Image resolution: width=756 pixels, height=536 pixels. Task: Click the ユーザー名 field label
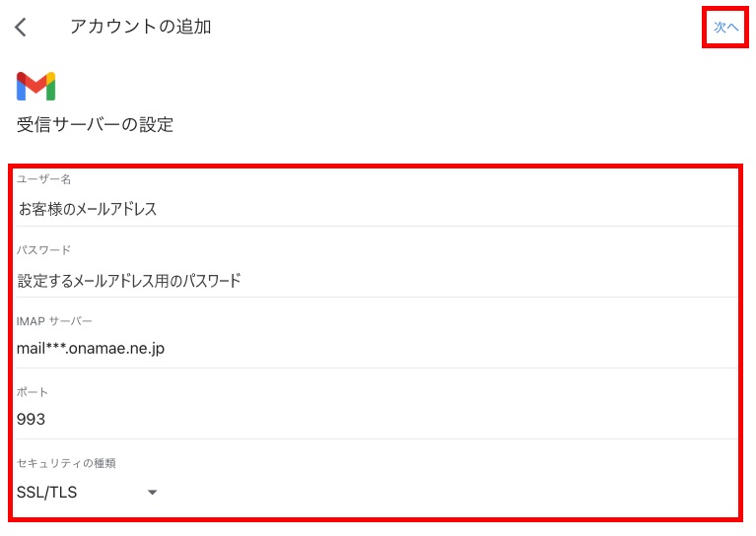pos(44,179)
